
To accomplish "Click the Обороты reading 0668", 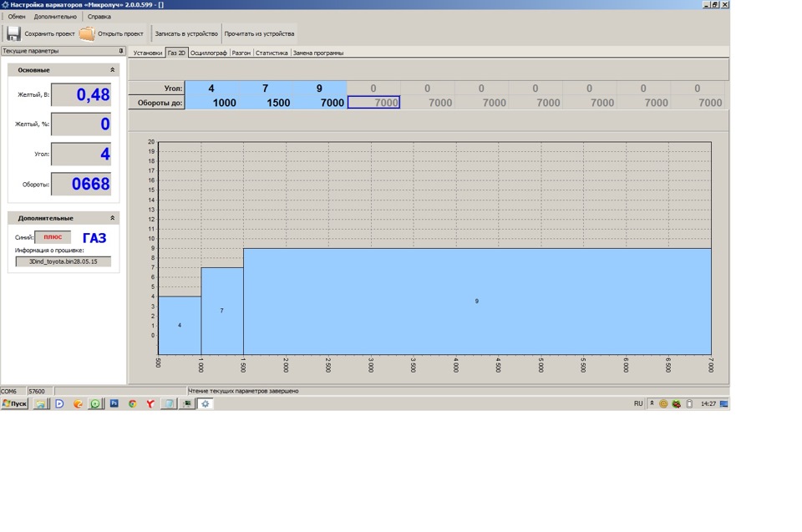I will tap(81, 184).
